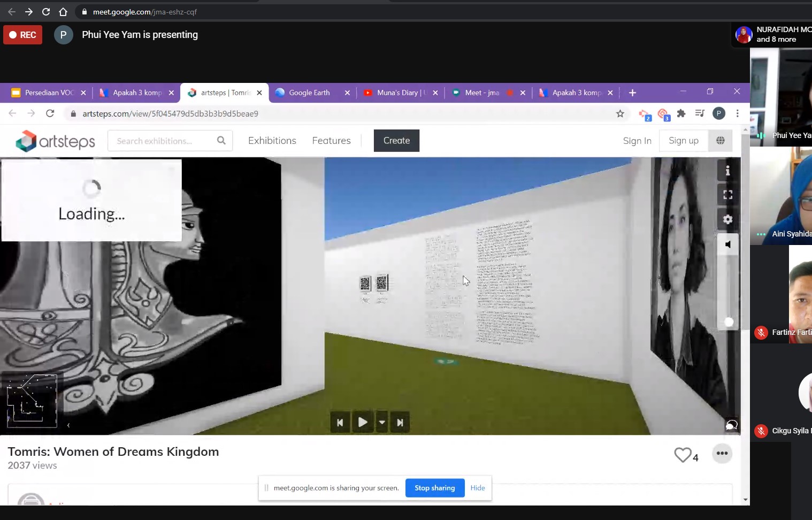This screenshot has width=812, height=520.
Task: Open the Features menu item
Action: pos(331,141)
